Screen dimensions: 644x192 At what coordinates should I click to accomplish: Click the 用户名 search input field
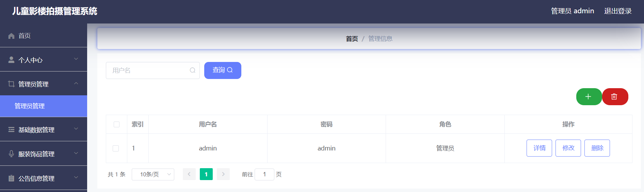[152, 70]
